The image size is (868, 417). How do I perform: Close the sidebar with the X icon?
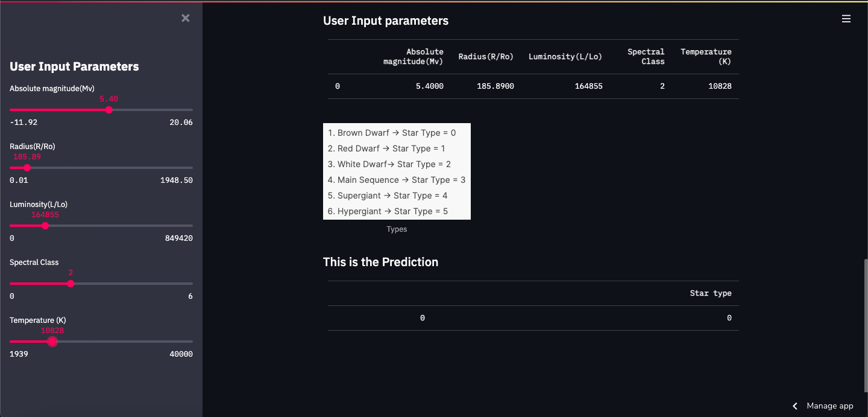point(186,18)
